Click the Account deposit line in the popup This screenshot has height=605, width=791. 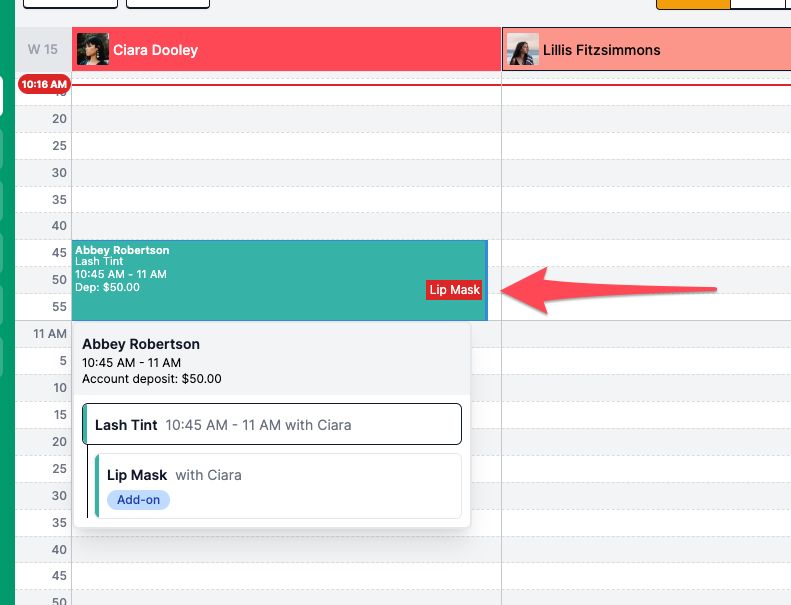pos(152,379)
